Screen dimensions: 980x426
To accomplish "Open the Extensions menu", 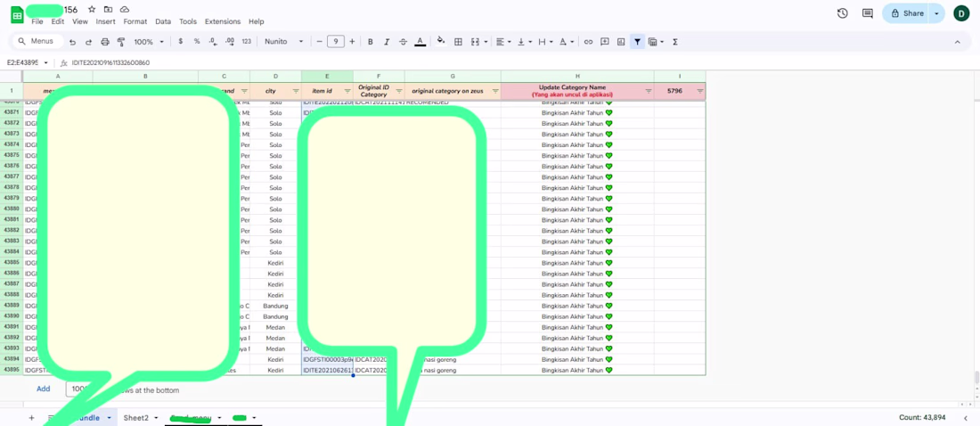I will click(223, 21).
